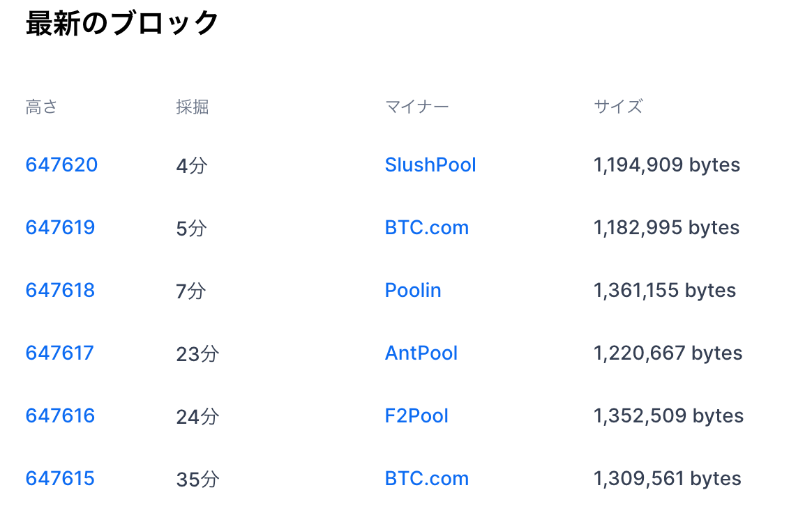Image resolution: width=812 pixels, height=520 pixels.
Task: Click the サイズ column header
Action: (618, 107)
